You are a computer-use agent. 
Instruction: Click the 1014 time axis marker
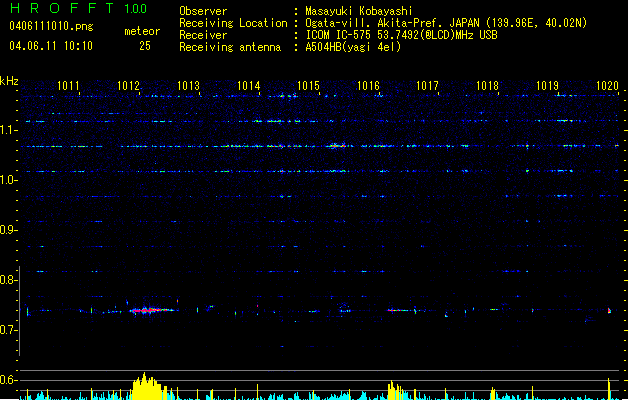point(248,85)
